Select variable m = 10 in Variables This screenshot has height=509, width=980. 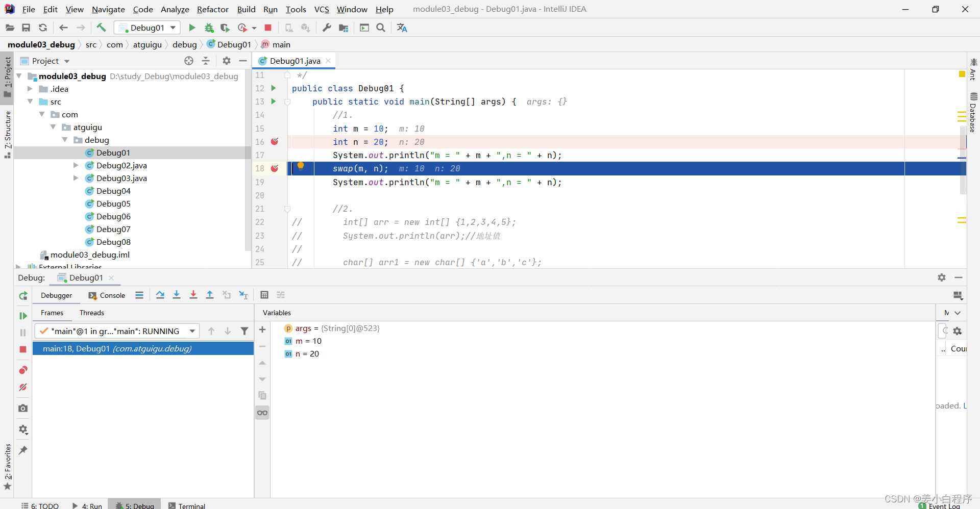coord(308,341)
